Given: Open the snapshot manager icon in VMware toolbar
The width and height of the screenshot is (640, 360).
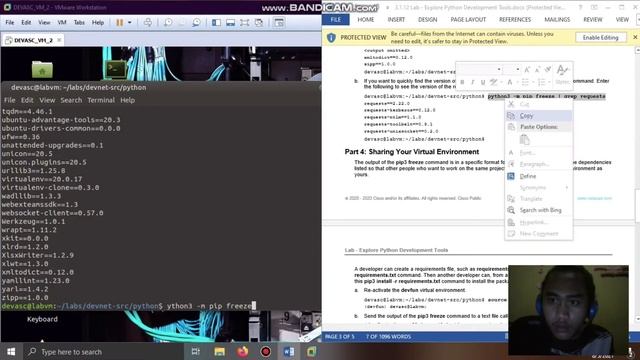Looking at the screenshot, I should [196, 23].
